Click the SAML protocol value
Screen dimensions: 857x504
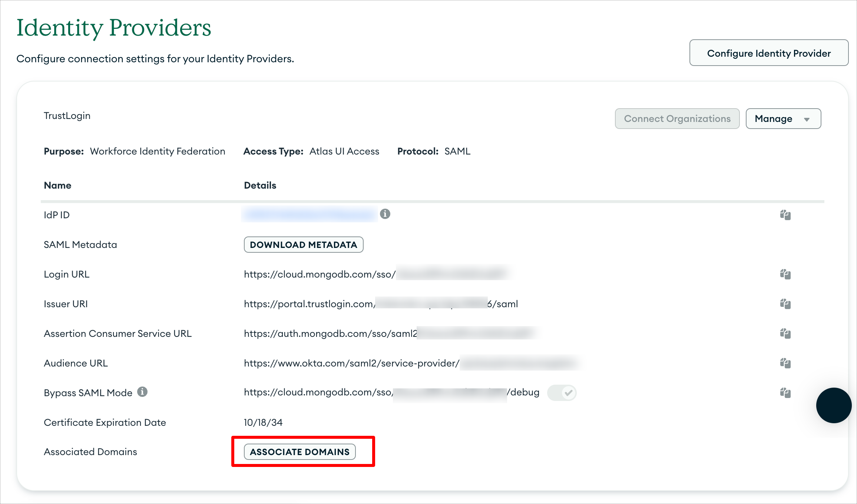tap(457, 151)
